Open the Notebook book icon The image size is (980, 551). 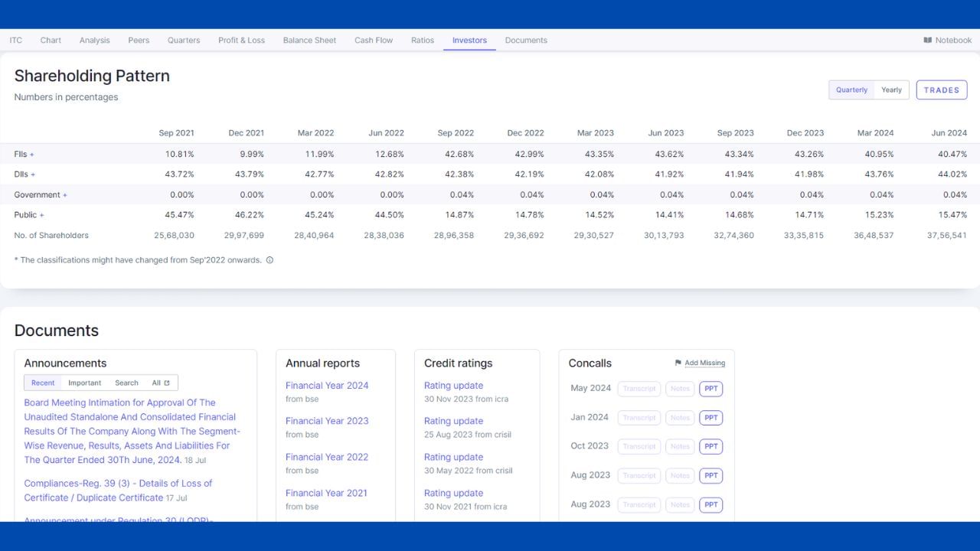click(928, 41)
